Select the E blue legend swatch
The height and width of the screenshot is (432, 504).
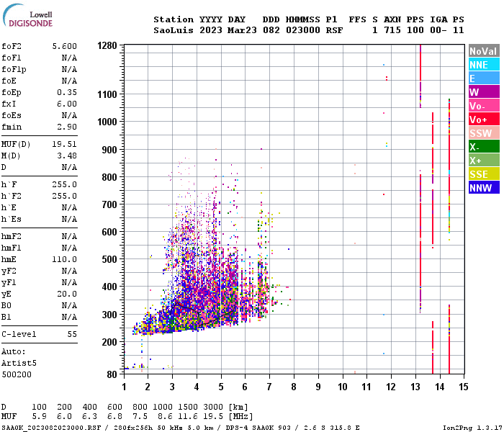point(484,78)
